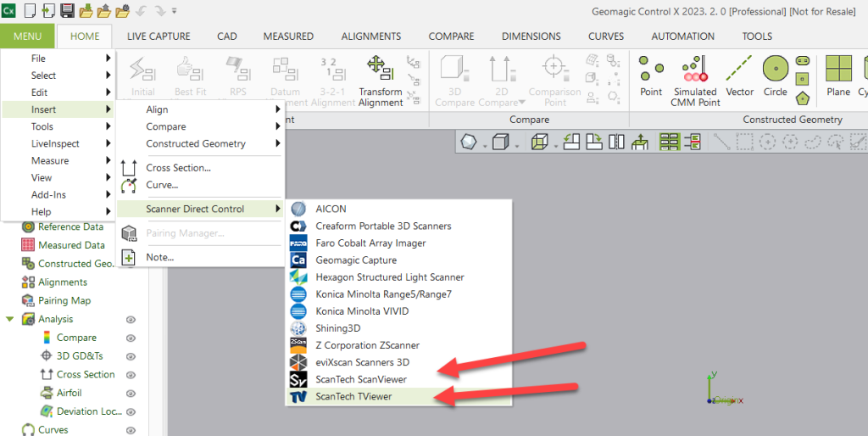Viewport: 868px width, 436px height.
Task: Switch to the AUTOMATION tab
Action: (682, 36)
